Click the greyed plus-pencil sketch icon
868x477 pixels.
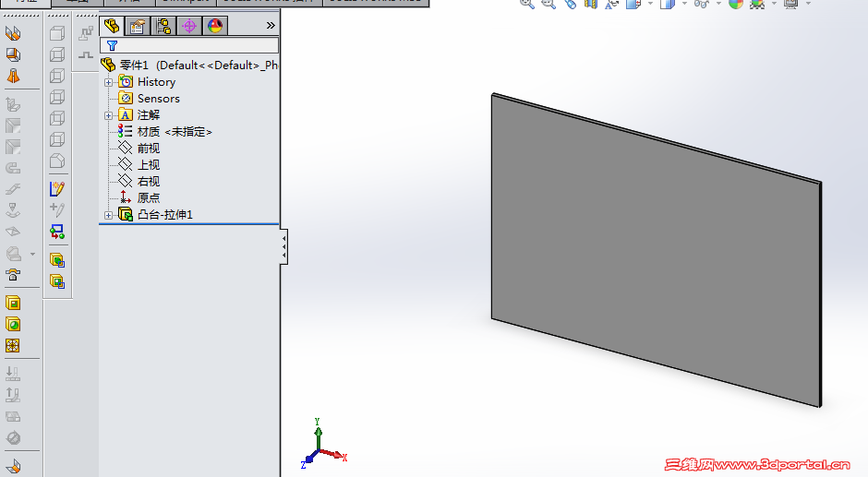tap(57, 209)
